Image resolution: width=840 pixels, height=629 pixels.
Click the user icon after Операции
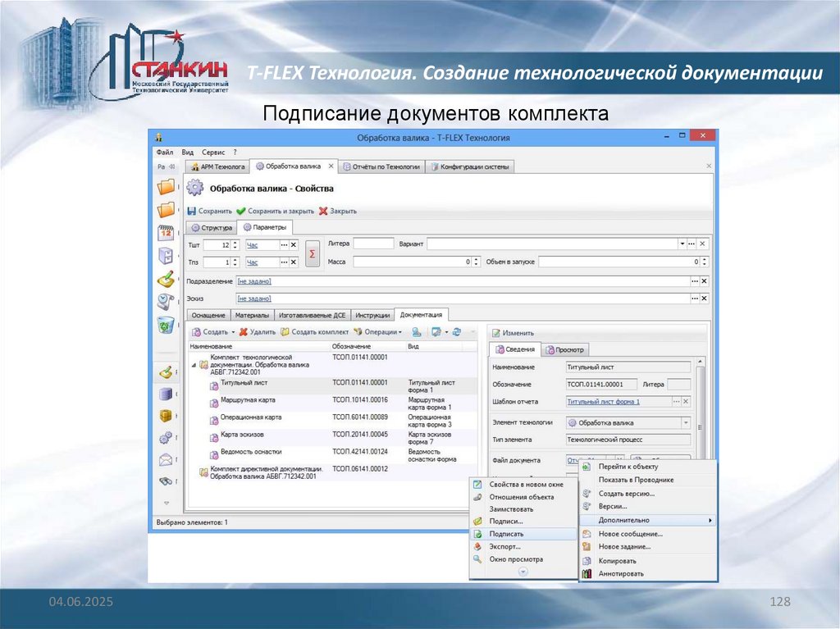pyautogui.click(x=416, y=332)
